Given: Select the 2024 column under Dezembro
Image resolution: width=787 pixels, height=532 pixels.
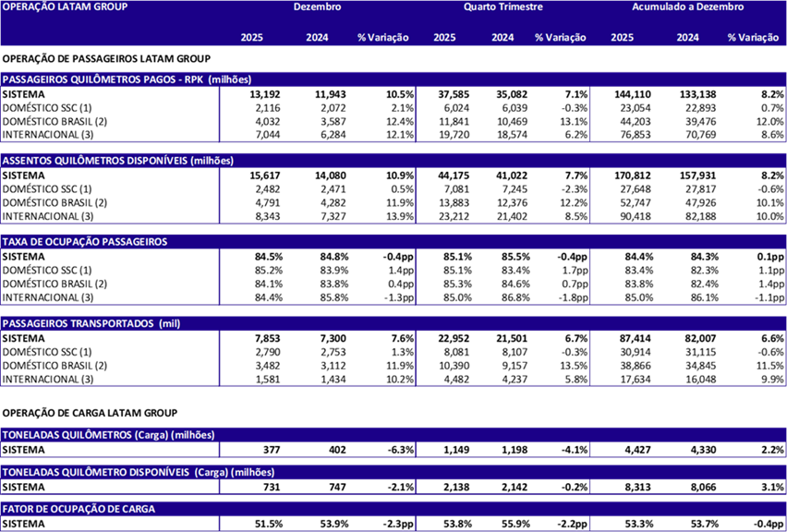Looking at the screenshot, I should click(x=317, y=38).
